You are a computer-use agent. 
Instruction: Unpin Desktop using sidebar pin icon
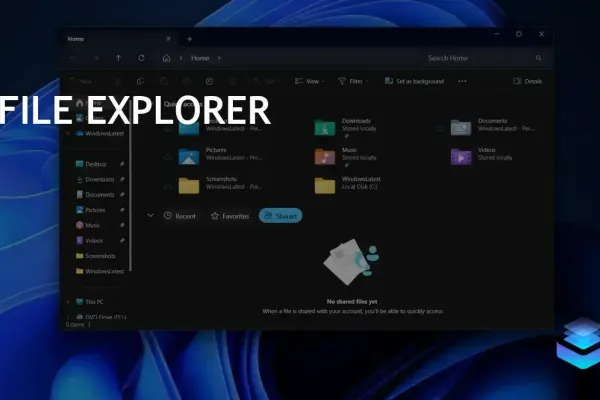122,164
